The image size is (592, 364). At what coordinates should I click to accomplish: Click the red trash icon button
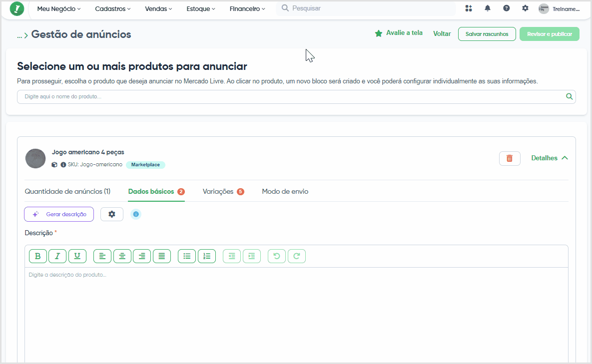point(510,158)
